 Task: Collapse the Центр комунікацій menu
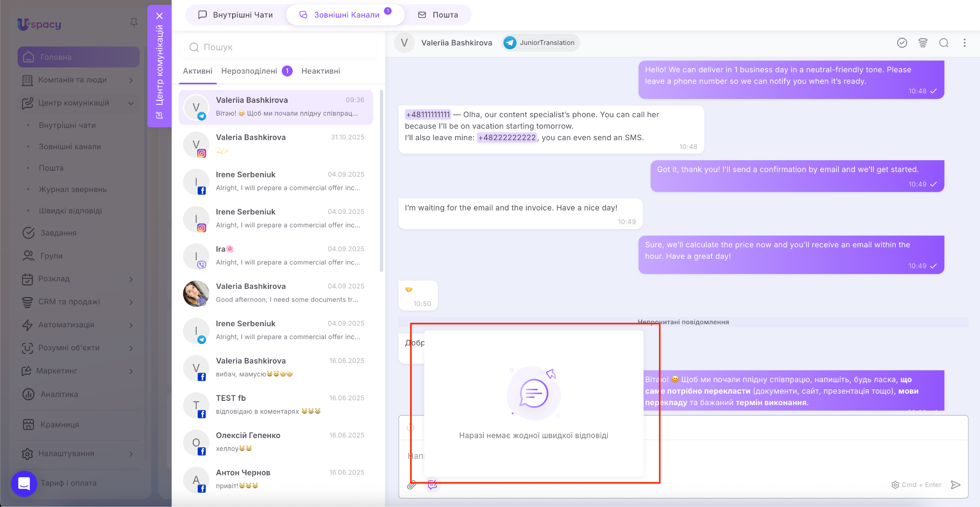click(131, 103)
